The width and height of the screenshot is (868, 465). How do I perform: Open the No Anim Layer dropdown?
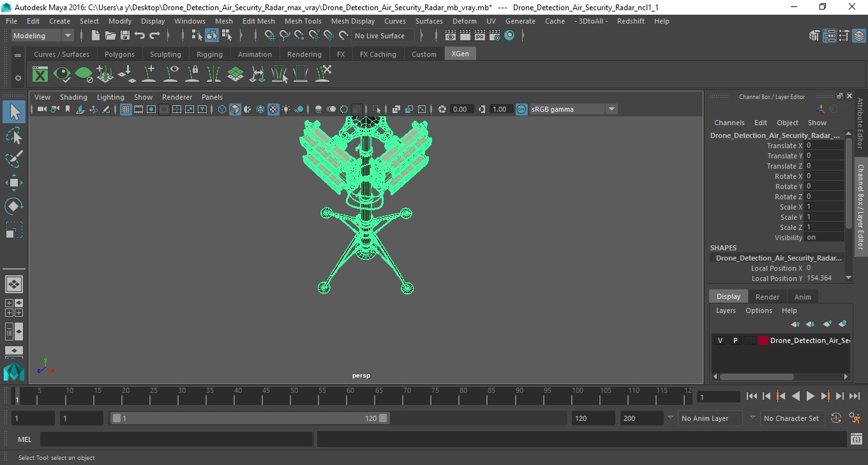point(710,418)
